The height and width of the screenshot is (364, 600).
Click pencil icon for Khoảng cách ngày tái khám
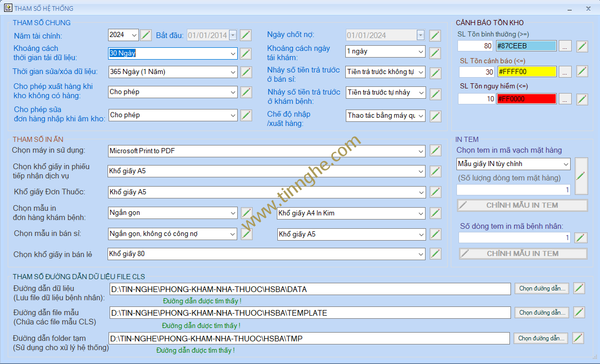(435, 53)
